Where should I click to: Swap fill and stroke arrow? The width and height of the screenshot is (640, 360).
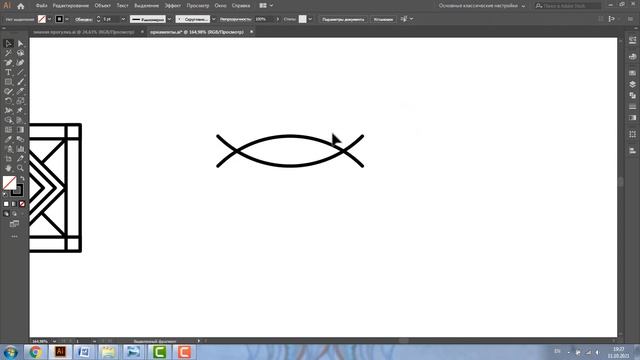click(22, 178)
